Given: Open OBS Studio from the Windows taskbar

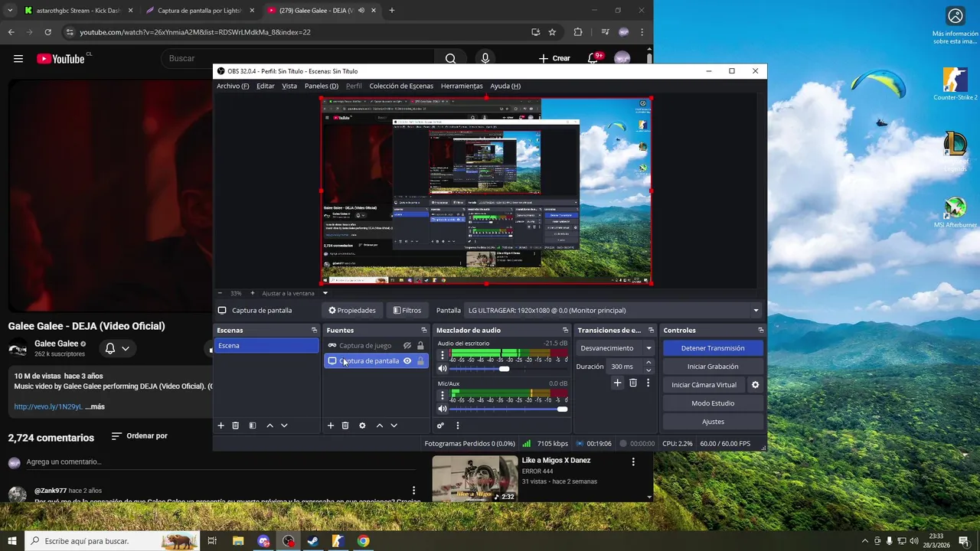Looking at the screenshot, I should [288, 541].
